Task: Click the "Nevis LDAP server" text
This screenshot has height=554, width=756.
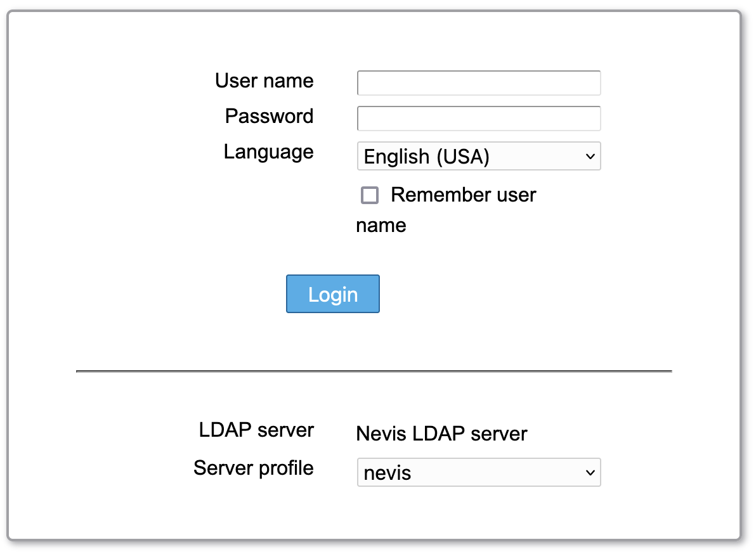Action: [441, 434]
